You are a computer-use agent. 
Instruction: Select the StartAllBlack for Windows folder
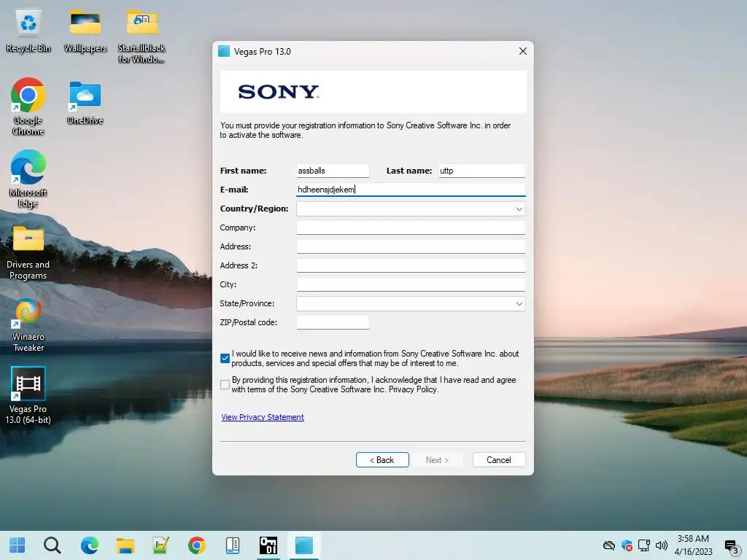(142, 36)
